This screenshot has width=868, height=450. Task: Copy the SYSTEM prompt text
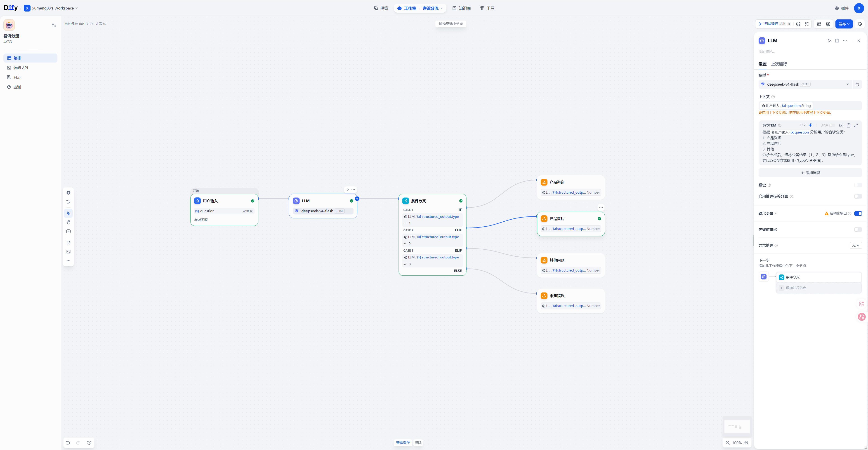[849, 125]
